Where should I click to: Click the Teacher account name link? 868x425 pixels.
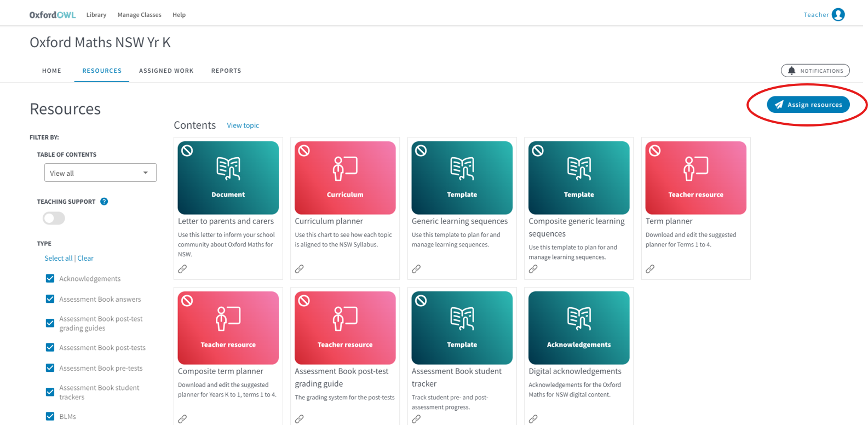[x=816, y=15]
